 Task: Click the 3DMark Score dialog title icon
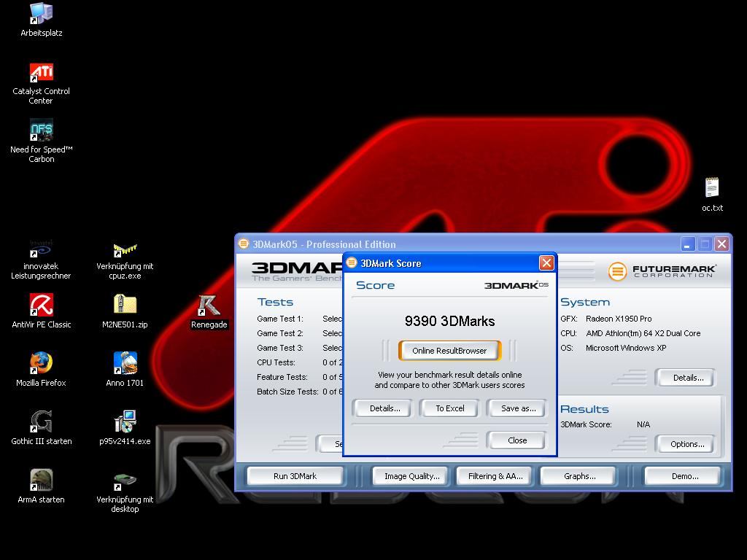coord(352,262)
